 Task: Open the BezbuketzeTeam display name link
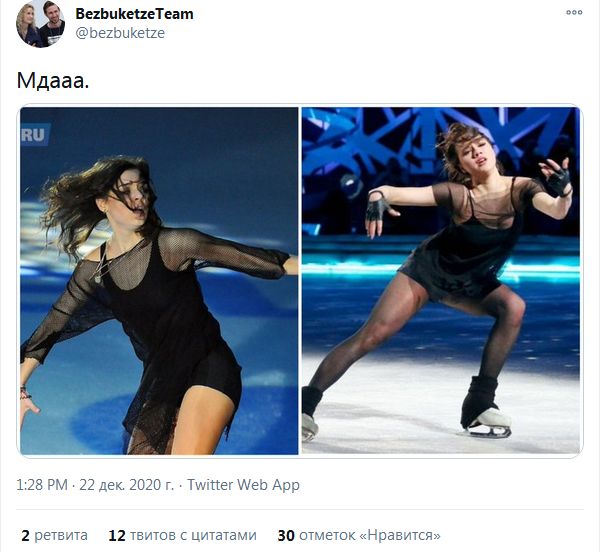pos(134,14)
